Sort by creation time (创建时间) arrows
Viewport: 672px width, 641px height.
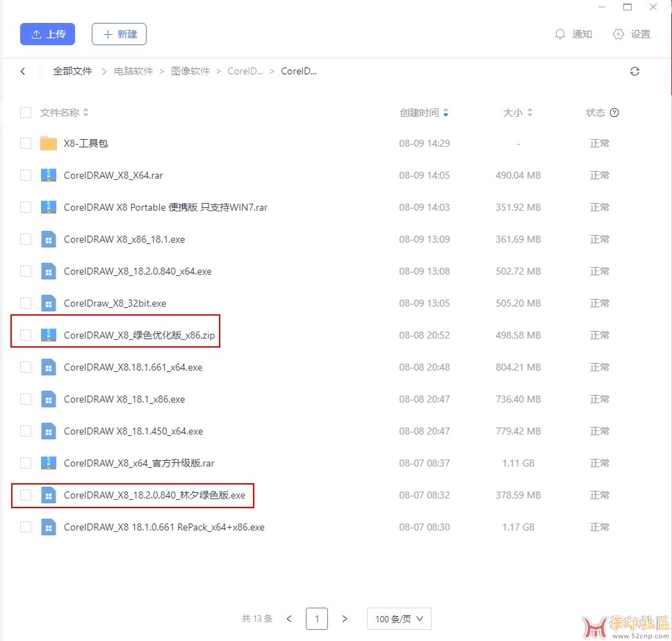click(445, 113)
